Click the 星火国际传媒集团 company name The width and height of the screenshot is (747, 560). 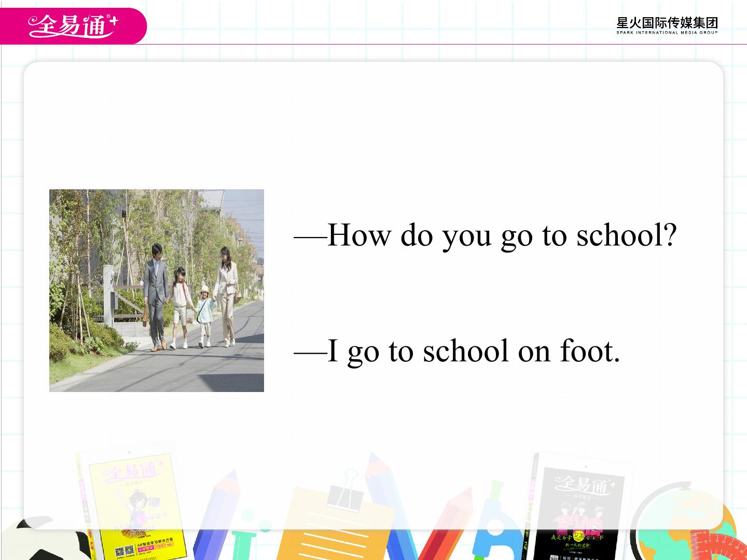point(667,22)
